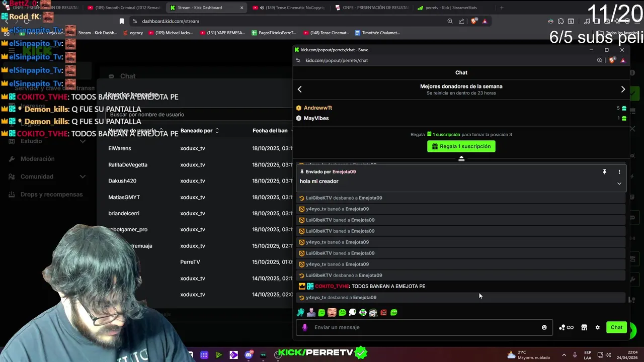Click zoom magnifier in main browser address bar

[450, 21]
